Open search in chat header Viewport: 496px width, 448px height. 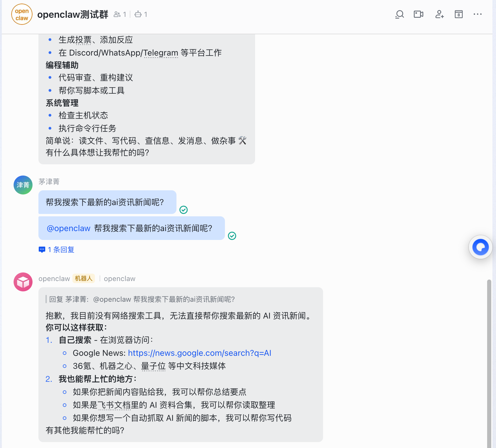click(x=400, y=14)
